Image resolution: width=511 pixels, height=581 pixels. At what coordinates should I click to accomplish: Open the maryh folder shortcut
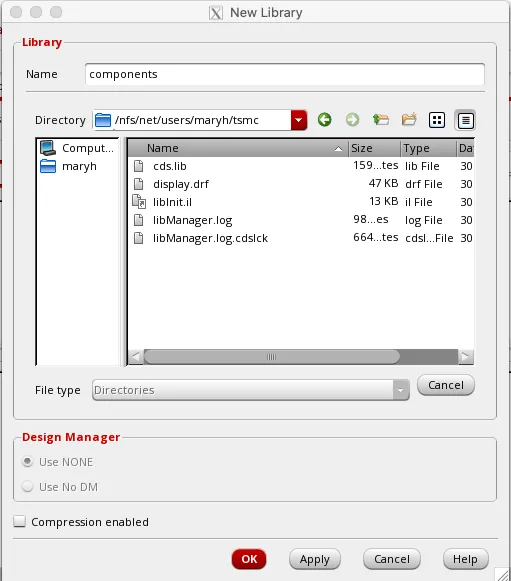click(69, 166)
